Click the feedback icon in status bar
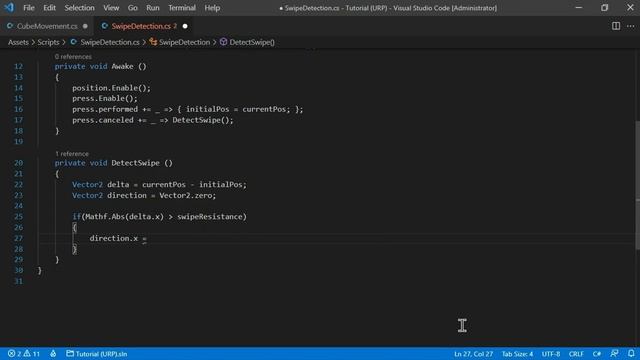 point(614,354)
